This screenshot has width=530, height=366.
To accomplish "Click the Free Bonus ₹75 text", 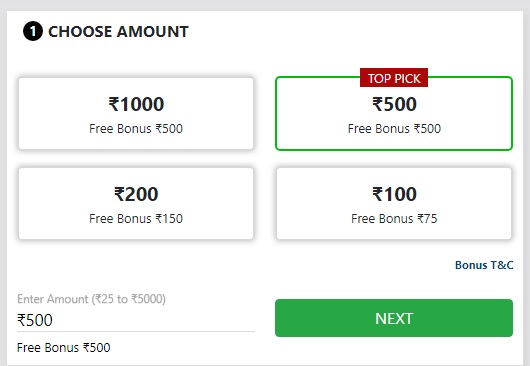I will pyautogui.click(x=394, y=219).
